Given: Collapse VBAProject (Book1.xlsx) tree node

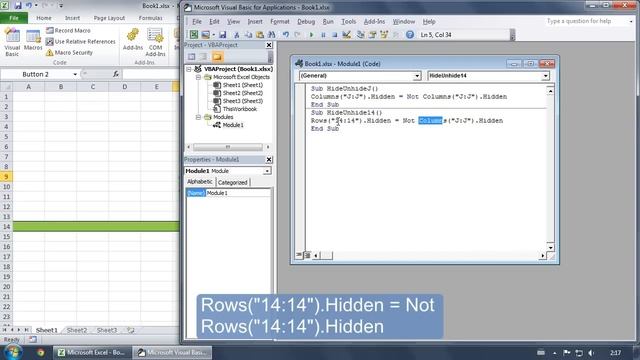Looking at the screenshot, I should [189, 69].
